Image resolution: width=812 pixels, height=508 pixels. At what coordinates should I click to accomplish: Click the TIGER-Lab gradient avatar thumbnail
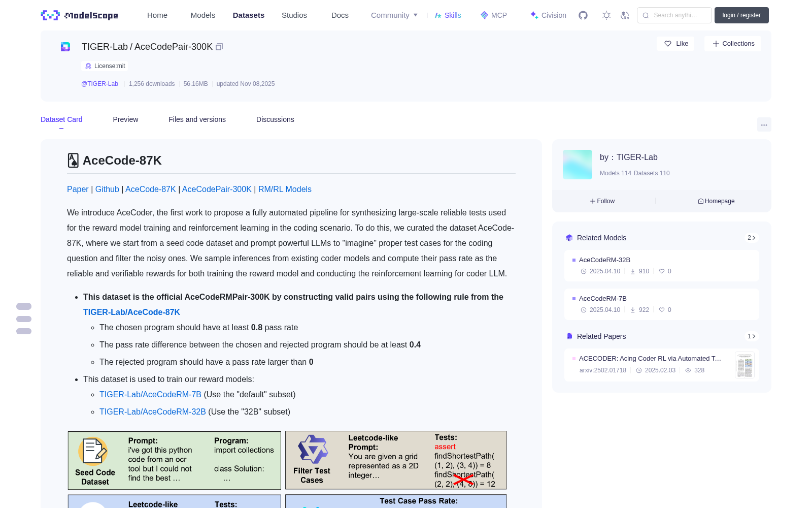[x=578, y=165]
